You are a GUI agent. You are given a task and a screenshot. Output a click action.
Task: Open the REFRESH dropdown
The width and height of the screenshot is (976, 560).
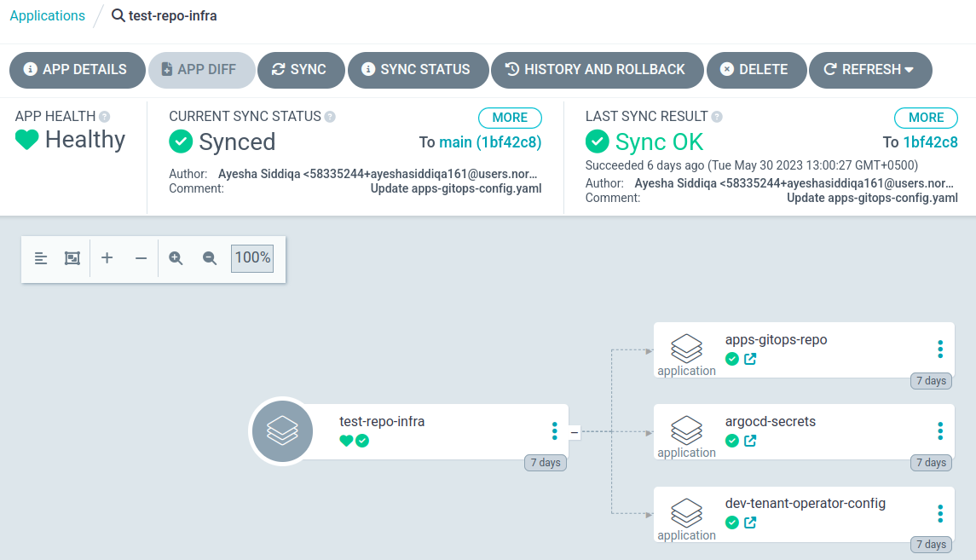[869, 70]
